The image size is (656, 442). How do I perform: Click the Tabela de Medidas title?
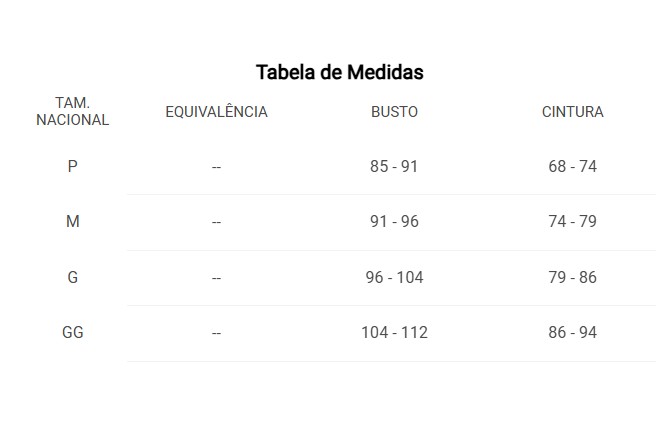click(x=340, y=72)
